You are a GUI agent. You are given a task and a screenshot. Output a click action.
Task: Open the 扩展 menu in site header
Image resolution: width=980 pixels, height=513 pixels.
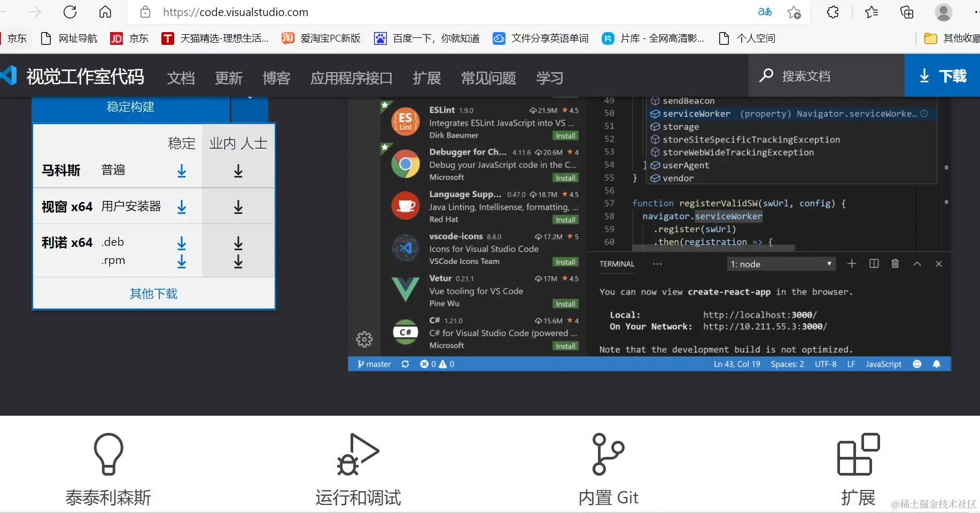pos(427,78)
